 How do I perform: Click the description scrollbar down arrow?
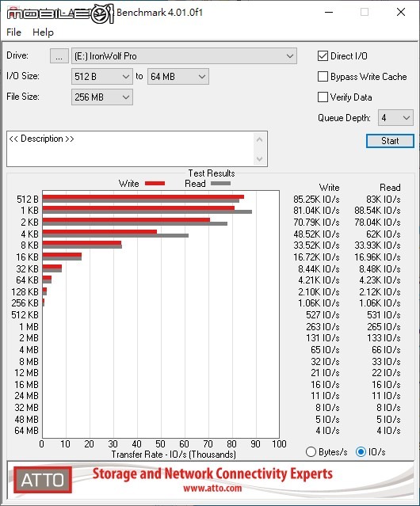pyautogui.click(x=260, y=158)
